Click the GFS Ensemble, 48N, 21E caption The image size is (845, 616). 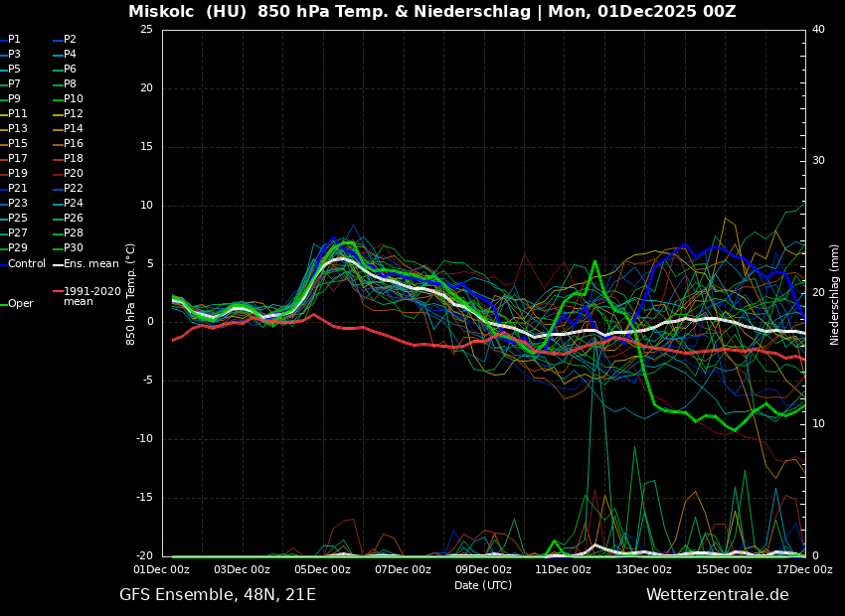[218, 595]
